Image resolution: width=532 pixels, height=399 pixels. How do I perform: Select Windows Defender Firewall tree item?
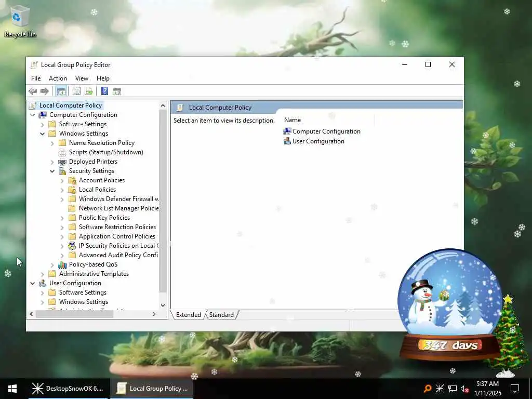pyautogui.click(x=118, y=199)
